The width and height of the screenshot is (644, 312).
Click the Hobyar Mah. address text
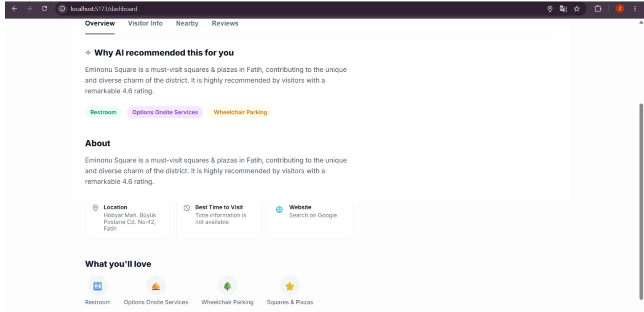(x=130, y=222)
